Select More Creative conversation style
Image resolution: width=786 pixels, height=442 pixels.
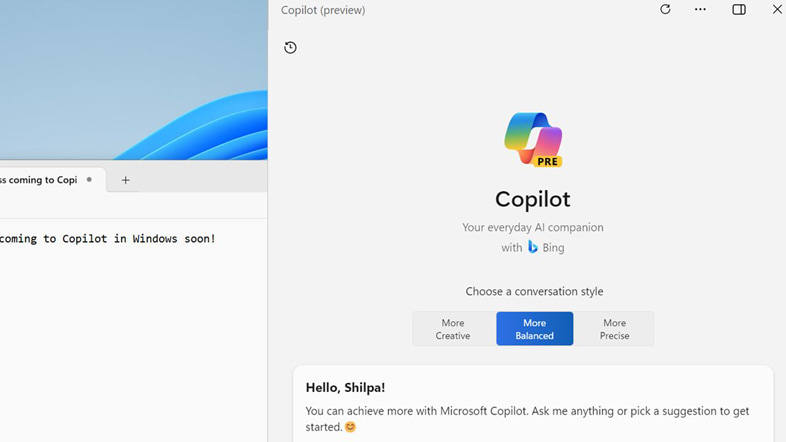pos(453,329)
